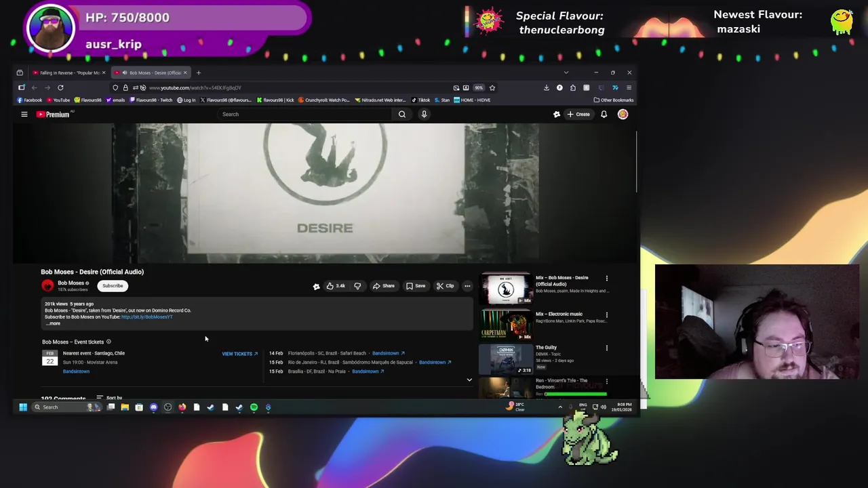Like the video (3.4k thumbs up)
This screenshot has width=868, height=488.
(x=336, y=286)
